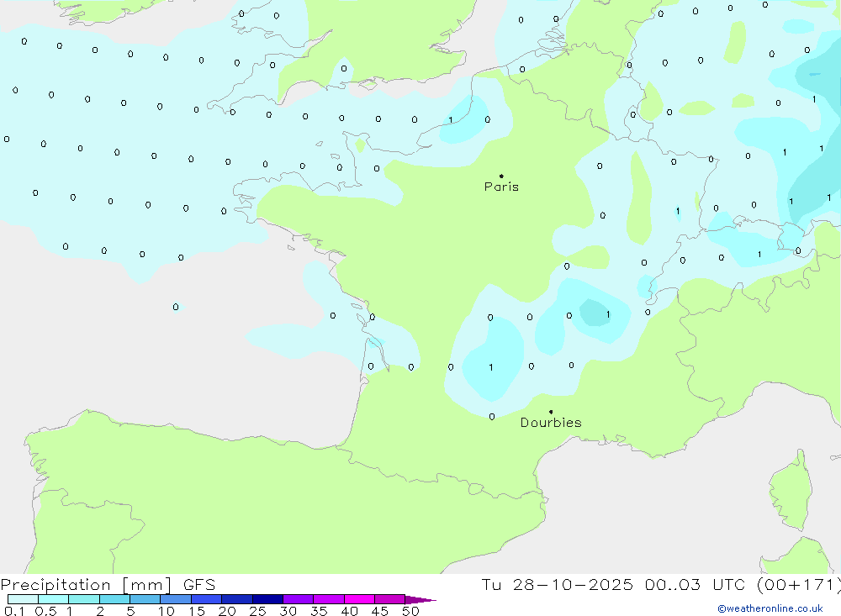This screenshot has height=616, width=841.
Task: Select the black dot marking Paris
Action: coord(501,176)
